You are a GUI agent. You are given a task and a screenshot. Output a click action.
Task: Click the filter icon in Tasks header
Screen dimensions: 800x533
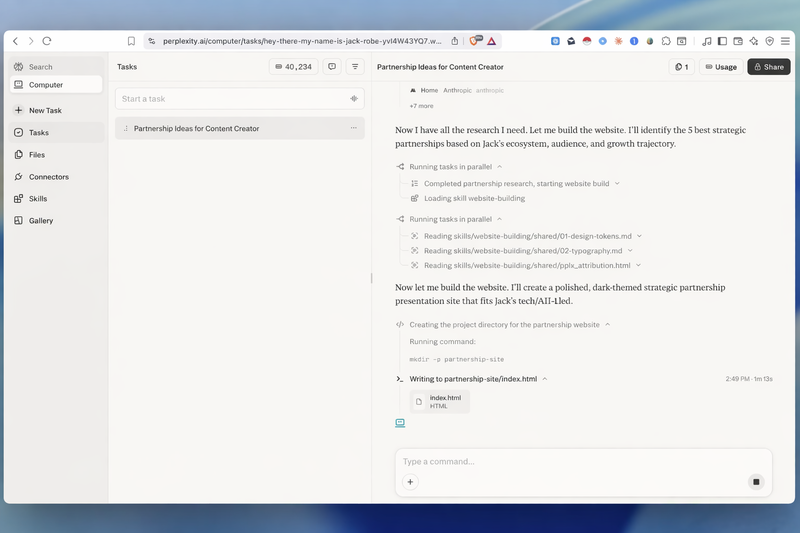click(355, 67)
